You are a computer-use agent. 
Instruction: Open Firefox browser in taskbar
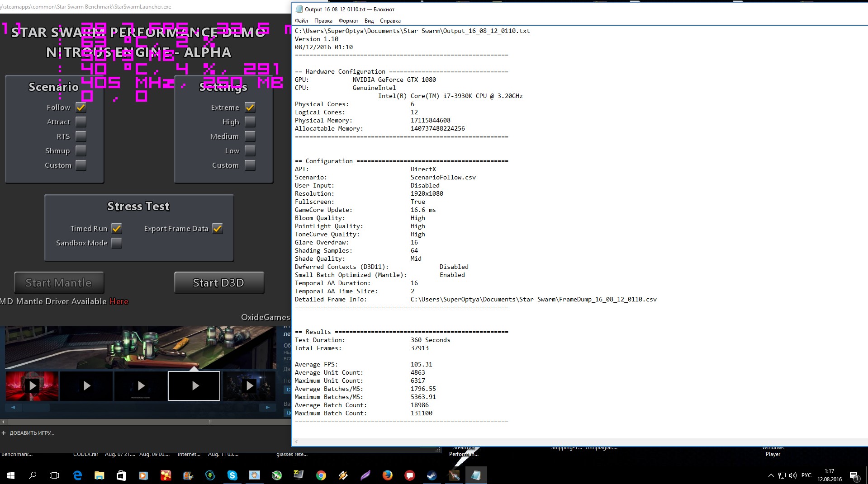(x=387, y=475)
